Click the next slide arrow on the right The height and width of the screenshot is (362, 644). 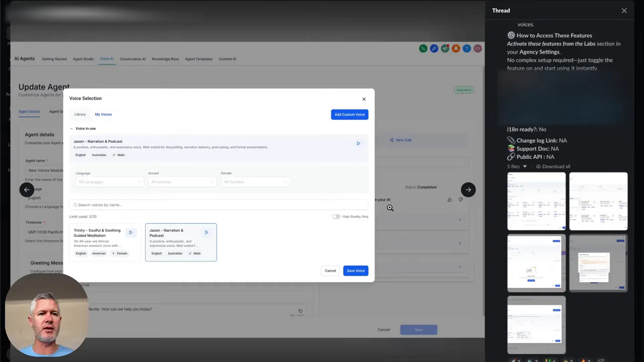click(468, 190)
